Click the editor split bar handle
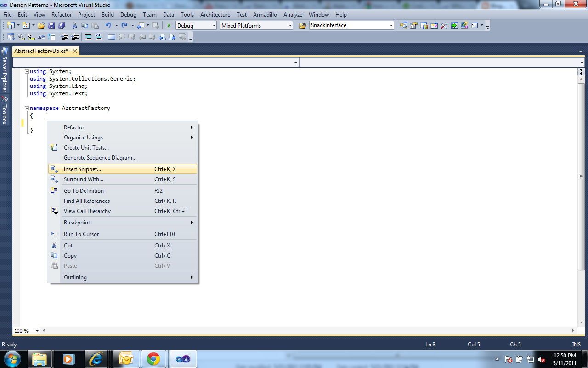 point(581,71)
